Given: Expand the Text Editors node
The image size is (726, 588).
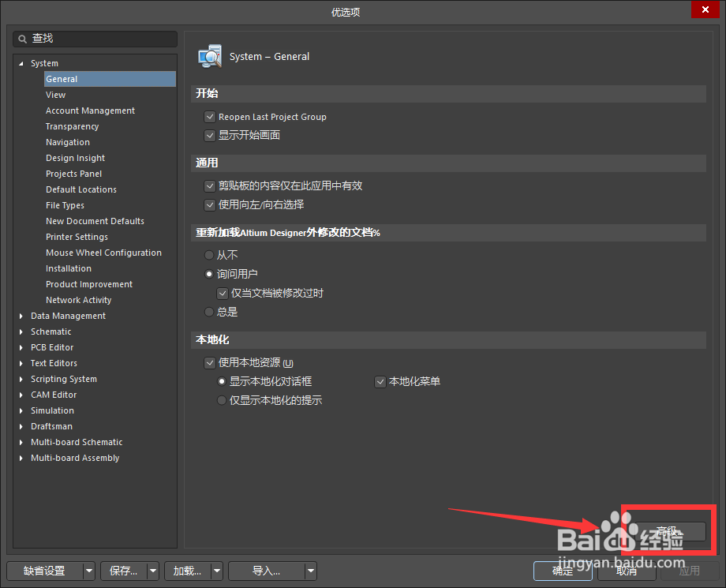Looking at the screenshot, I should 21,363.
